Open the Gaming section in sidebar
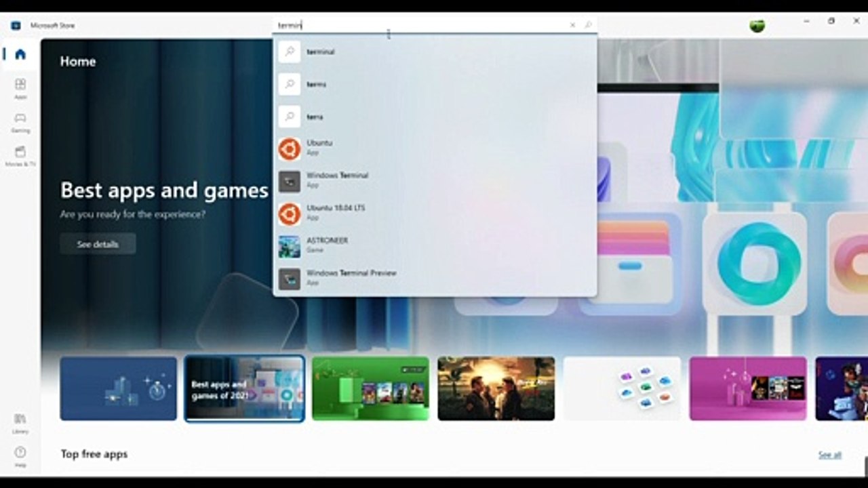Viewport: 868px width, 488px height. pyautogui.click(x=20, y=122)
